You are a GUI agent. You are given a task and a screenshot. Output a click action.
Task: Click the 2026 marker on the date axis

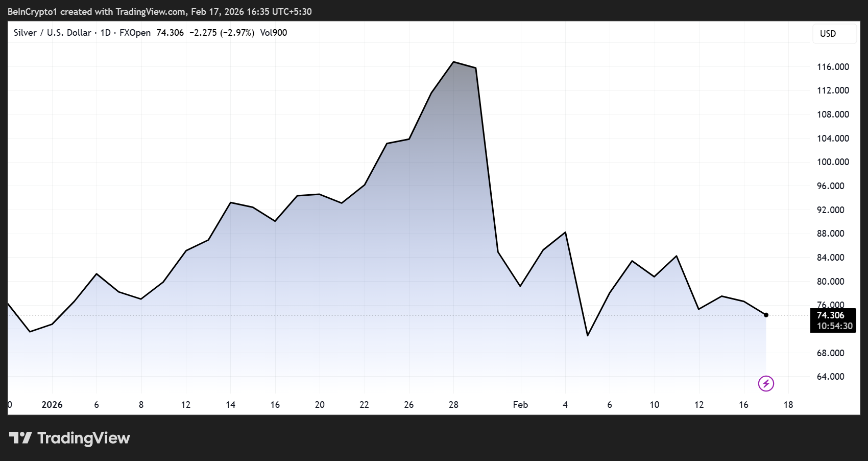(51, 404)
